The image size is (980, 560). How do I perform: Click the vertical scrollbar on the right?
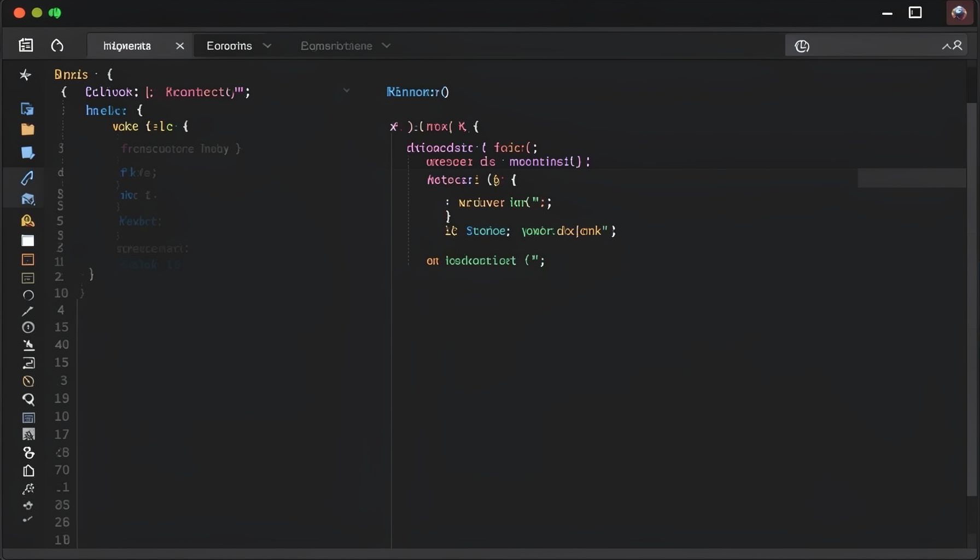[972, 300]
